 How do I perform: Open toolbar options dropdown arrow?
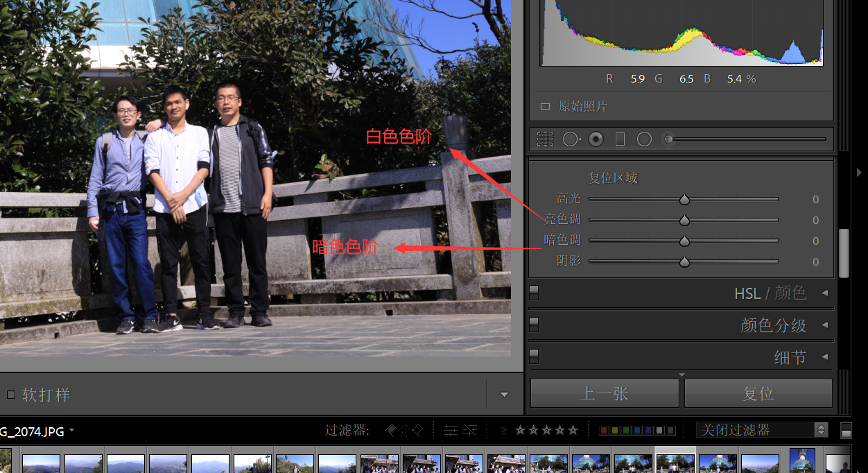(504, 395)
